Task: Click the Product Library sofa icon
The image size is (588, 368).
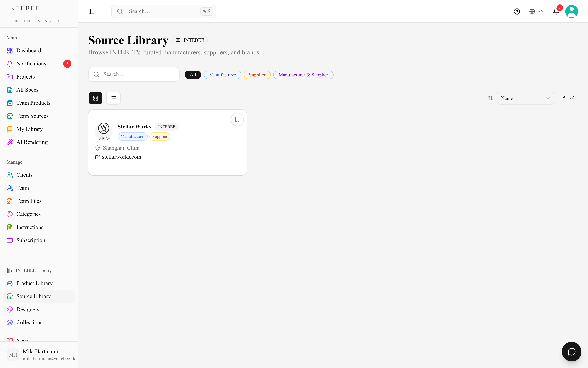Action: pos(10,283)
